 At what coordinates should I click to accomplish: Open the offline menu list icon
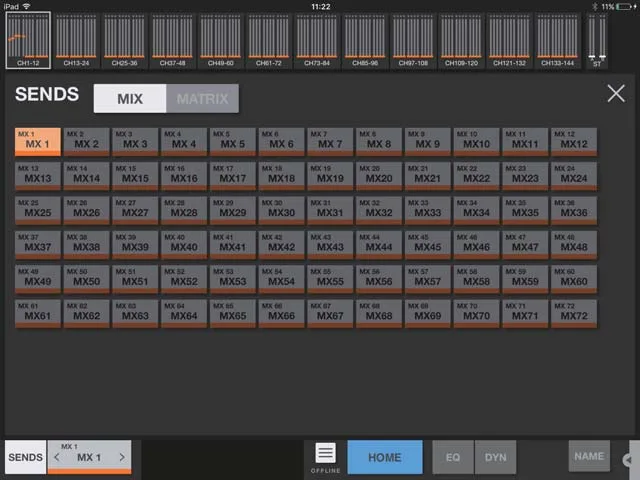coord(325,453)
